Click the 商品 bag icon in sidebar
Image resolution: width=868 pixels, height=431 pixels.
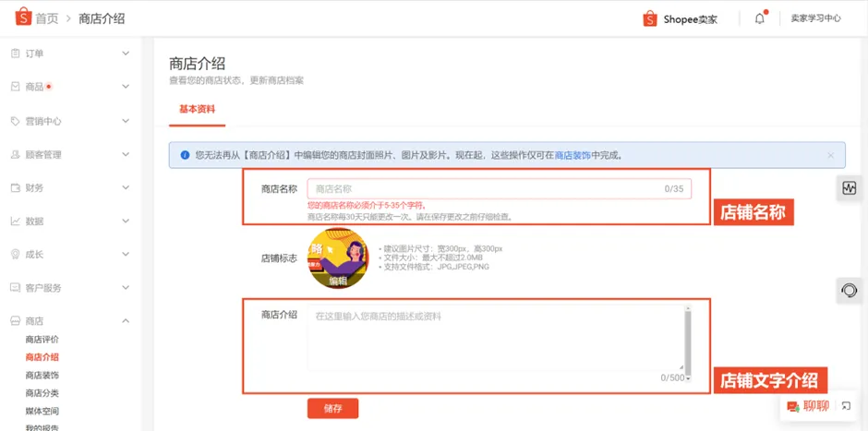coord(16,87)
